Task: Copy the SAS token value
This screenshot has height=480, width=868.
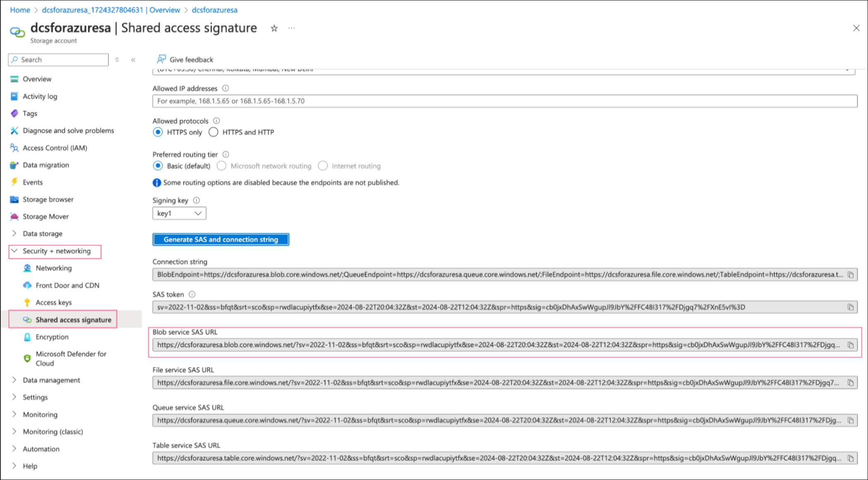Action: coord(851,307)
